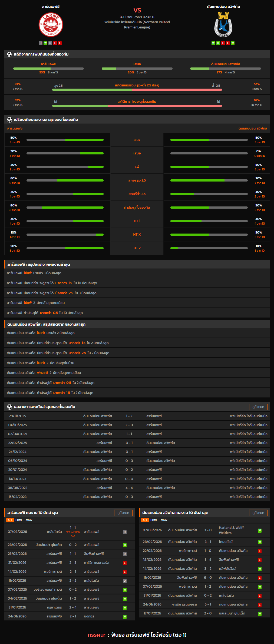The image size is (274, 644).
Task: Switch to HOME tab in Larne's last 10
Action: pos(19,520)
